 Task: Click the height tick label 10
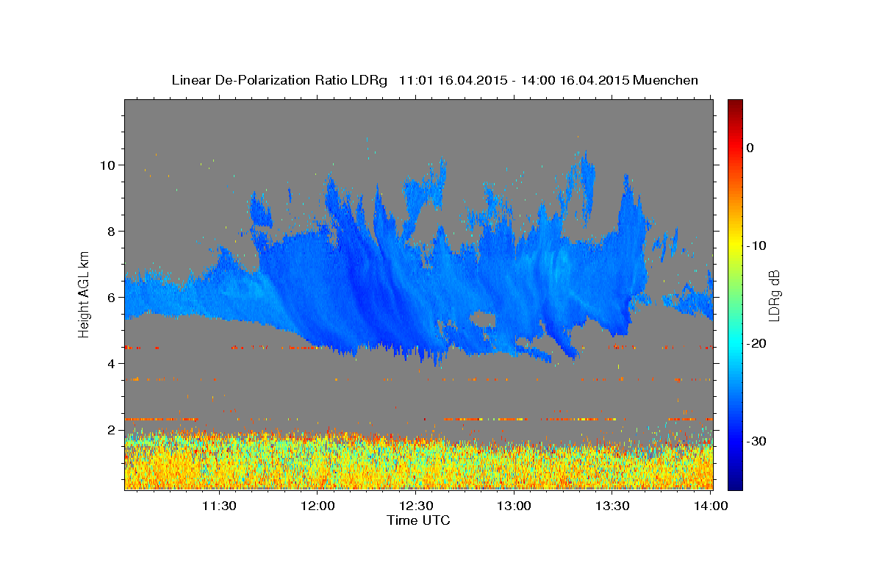click(107, 165)
